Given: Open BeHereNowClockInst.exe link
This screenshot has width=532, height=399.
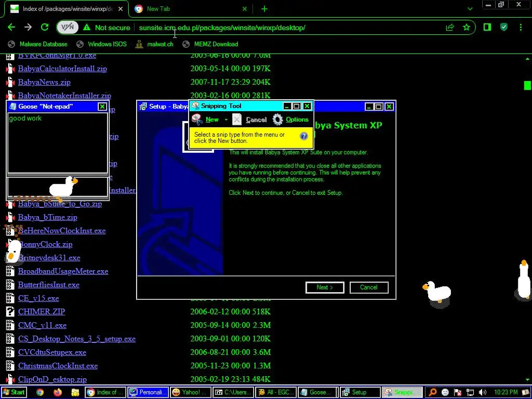Looking at the screenshot, I should (x=62, y=231).
